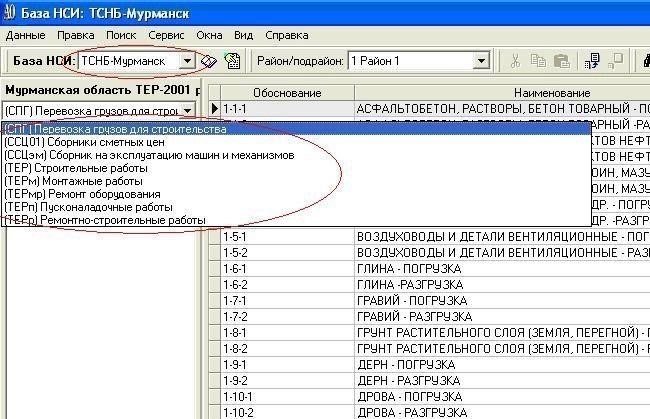Click cell 1-10-1
The height and width of the screenshot is (419, 650).
(287, 397)
